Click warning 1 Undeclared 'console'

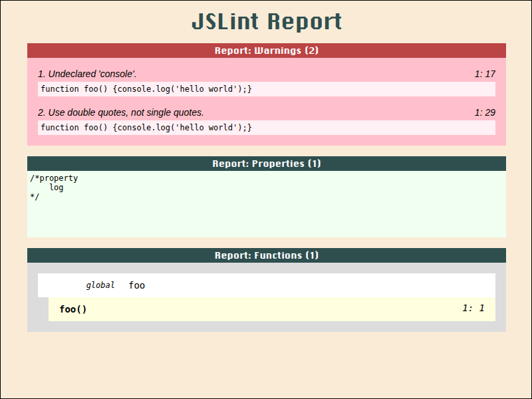tap(87, 74)
